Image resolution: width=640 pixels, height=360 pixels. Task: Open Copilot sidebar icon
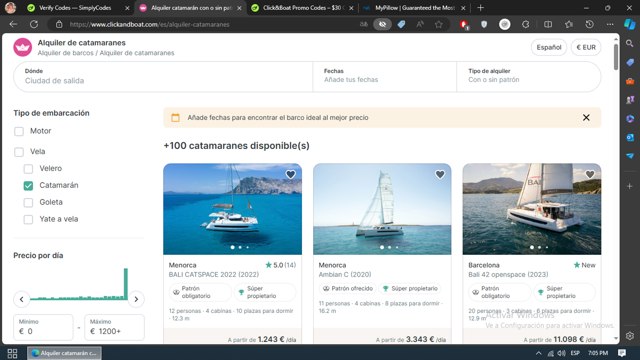point(630,24)
